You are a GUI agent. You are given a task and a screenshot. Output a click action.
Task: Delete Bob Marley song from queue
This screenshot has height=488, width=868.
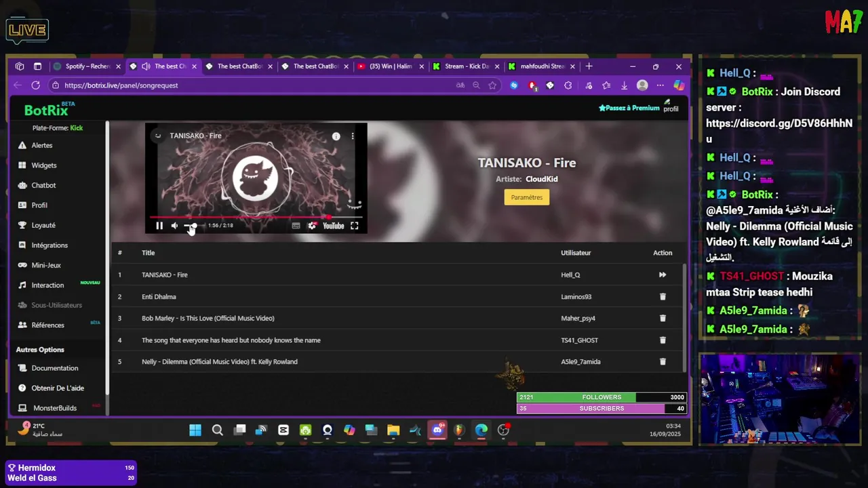pyautogui.click(x=663, y=319)
